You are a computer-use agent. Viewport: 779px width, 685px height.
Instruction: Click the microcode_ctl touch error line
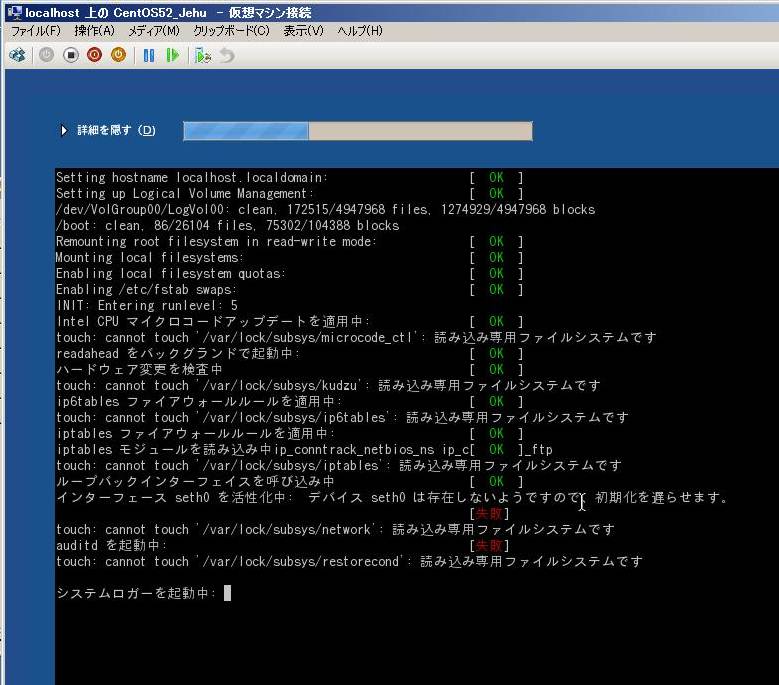(356, 337)
